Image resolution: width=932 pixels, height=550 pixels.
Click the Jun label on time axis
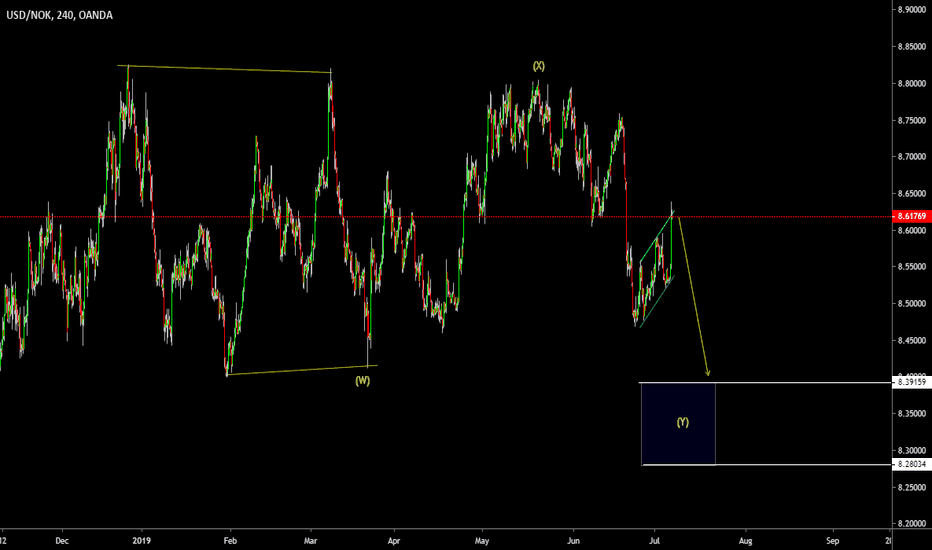(x=573, y=540)
